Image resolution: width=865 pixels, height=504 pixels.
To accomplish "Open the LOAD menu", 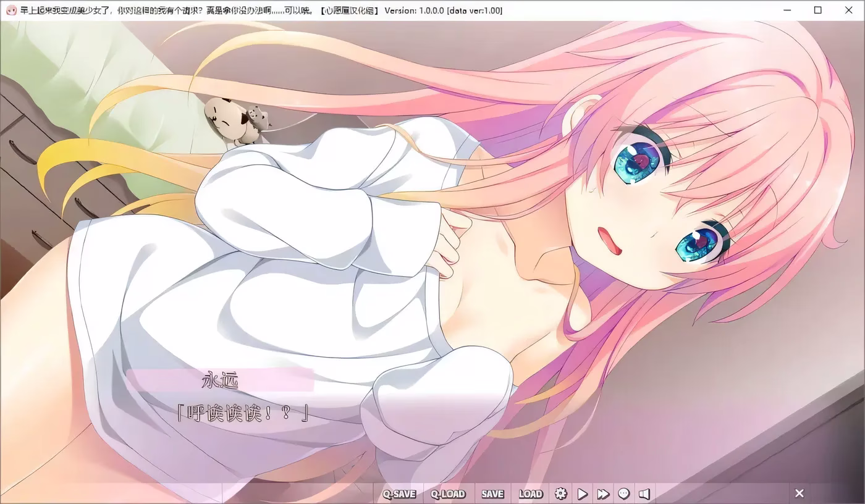I will 530,493.
